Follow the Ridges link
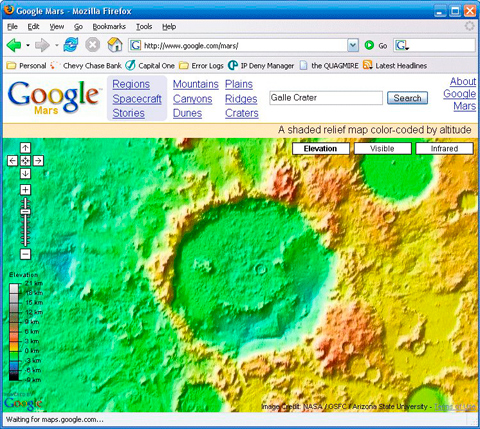This screenshot has width=480, height=429. (x=241, y=99)
